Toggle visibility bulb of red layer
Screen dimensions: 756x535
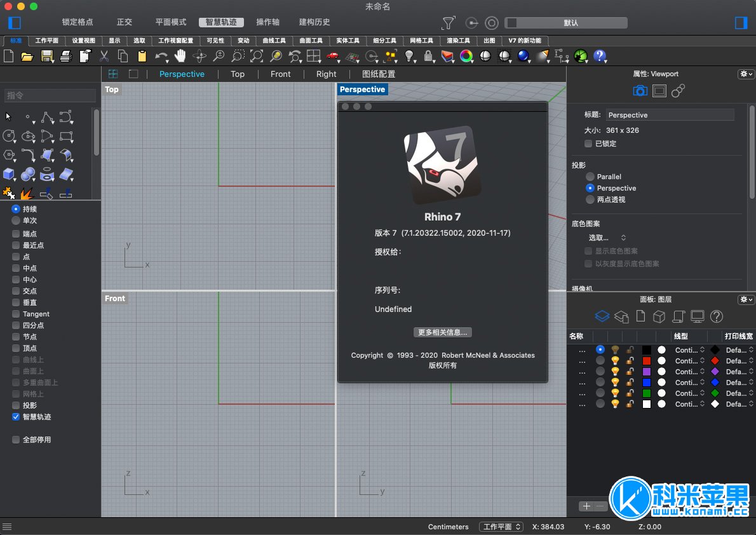[x=615, y=361]
